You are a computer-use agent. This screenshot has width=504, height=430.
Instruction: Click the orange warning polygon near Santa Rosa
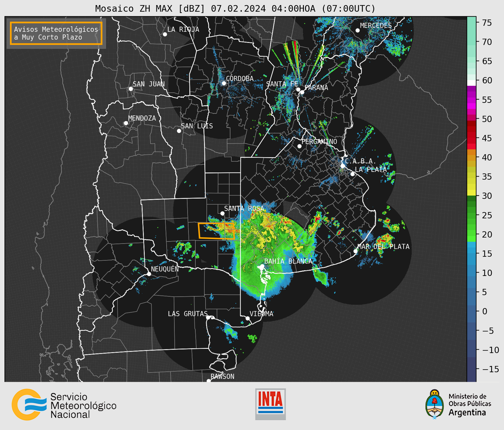pos(216,231)
